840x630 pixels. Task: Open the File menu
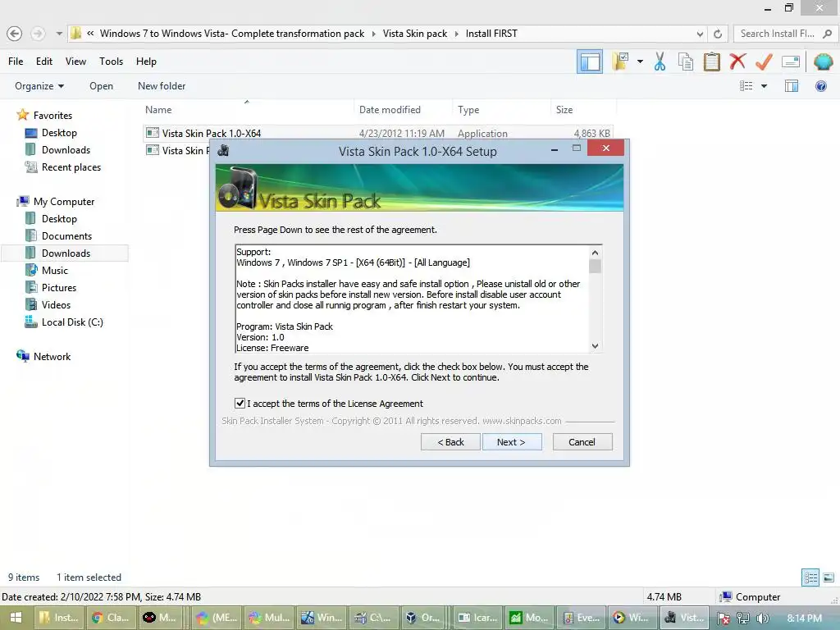pos(16,61)
